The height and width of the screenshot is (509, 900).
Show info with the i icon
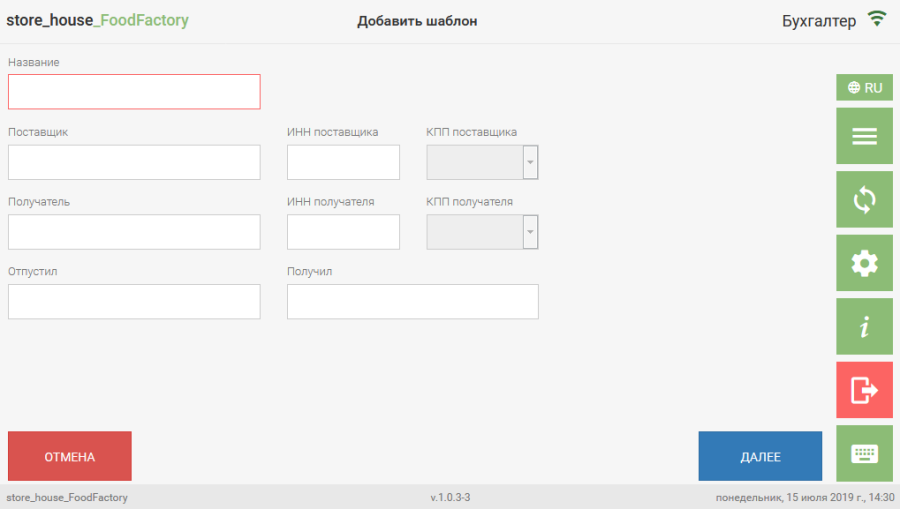click(x=864, y=327)
